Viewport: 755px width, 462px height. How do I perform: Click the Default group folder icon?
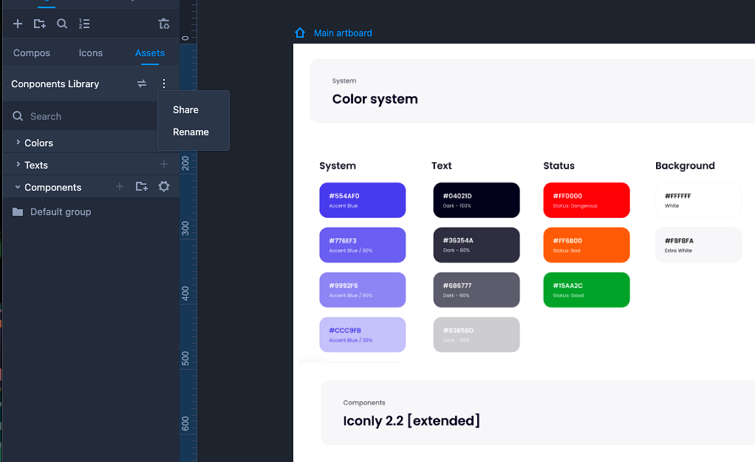click(18, 212)
